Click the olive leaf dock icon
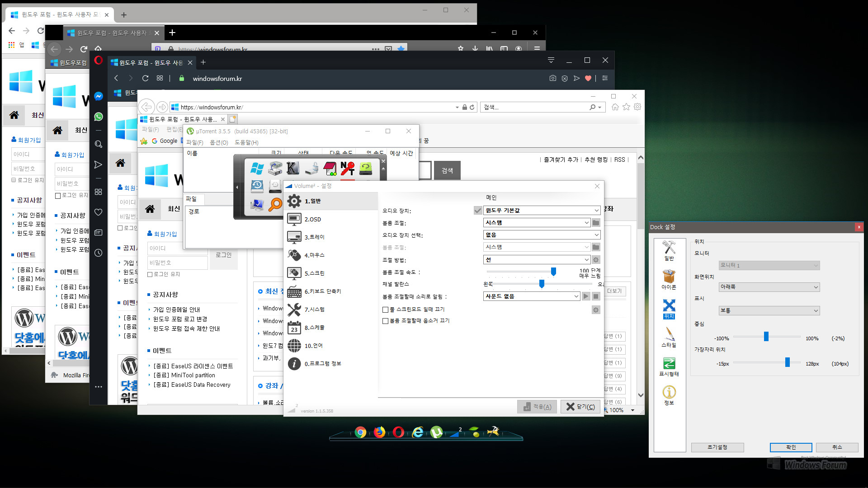Viewport: 868px width, 488px height. [475, 432]
